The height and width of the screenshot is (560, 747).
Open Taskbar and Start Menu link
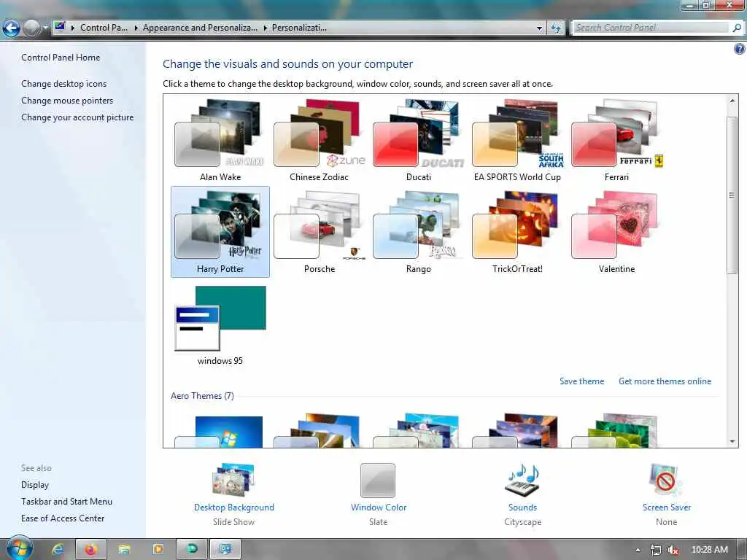(x=66, y=502)
